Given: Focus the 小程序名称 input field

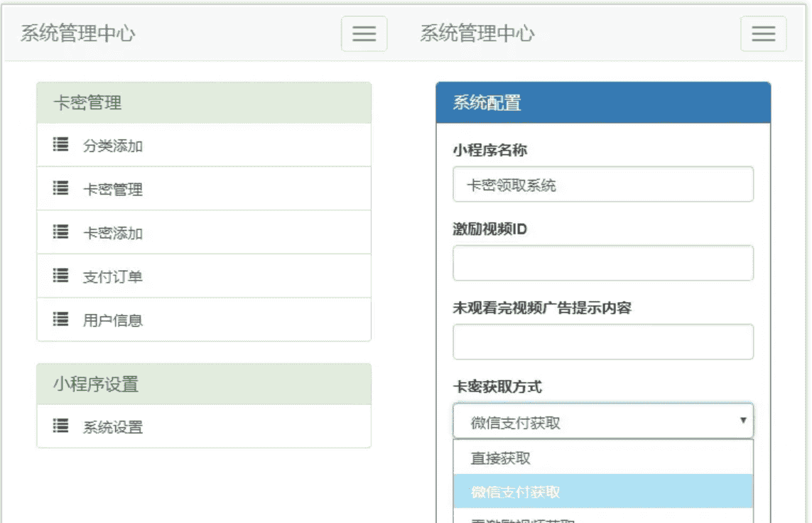Looking at the screenshot, I should (x=602, y=185).
